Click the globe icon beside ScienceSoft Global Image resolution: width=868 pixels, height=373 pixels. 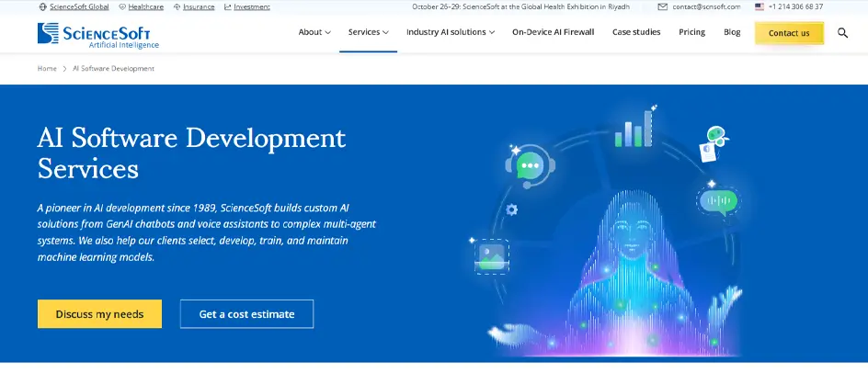coord(43,7)
